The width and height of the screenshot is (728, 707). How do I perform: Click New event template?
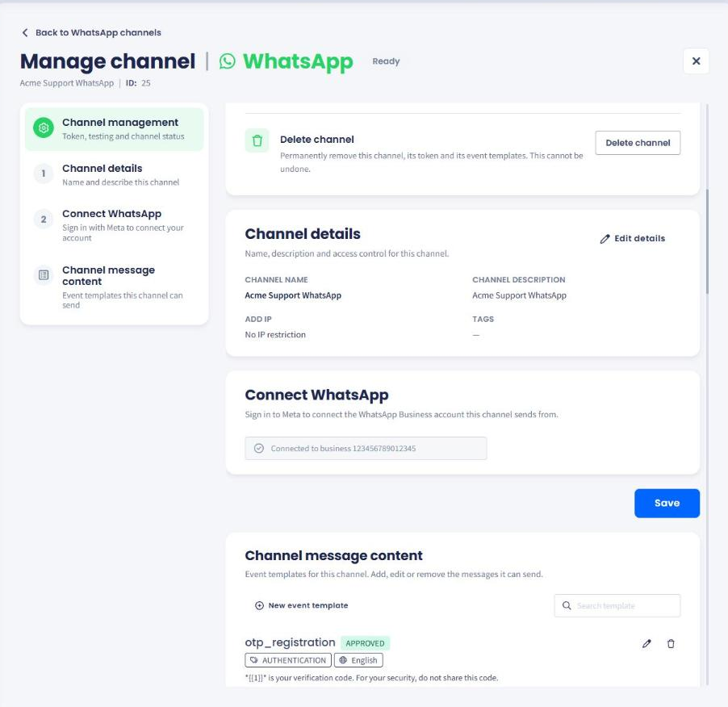point(302,605)
